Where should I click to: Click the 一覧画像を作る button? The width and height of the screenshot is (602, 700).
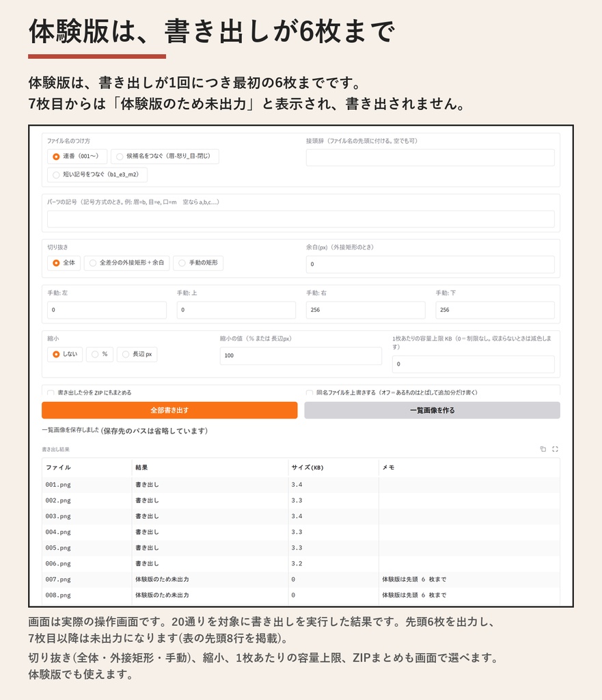[x=432, y=410]
